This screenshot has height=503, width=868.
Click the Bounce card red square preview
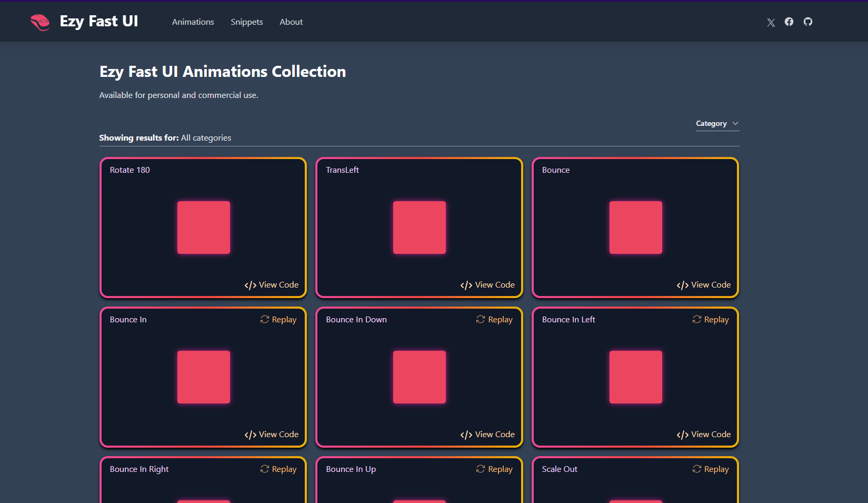(x=636, y=228)
